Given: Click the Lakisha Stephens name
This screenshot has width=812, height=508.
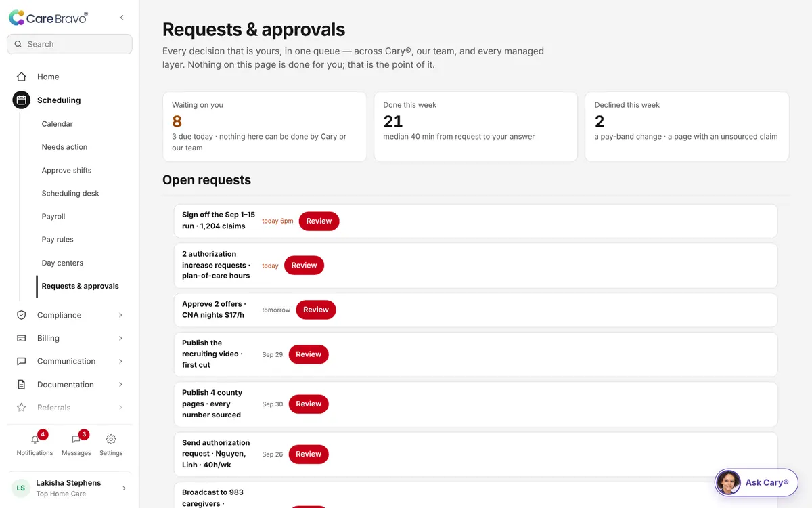Looking at the screenshot, I should point(68,483).
